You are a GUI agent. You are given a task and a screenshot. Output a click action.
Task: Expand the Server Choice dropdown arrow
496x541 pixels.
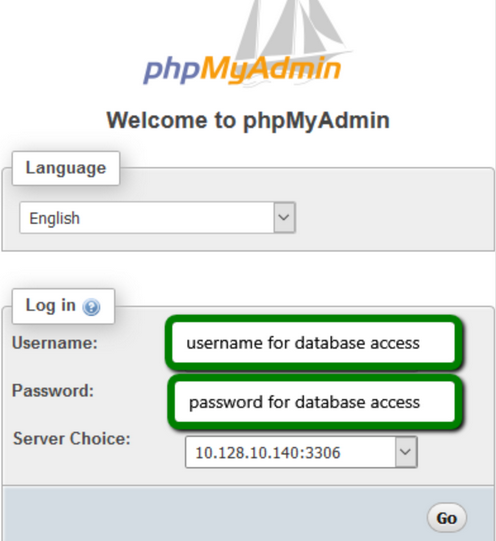[x=406, y=452]
